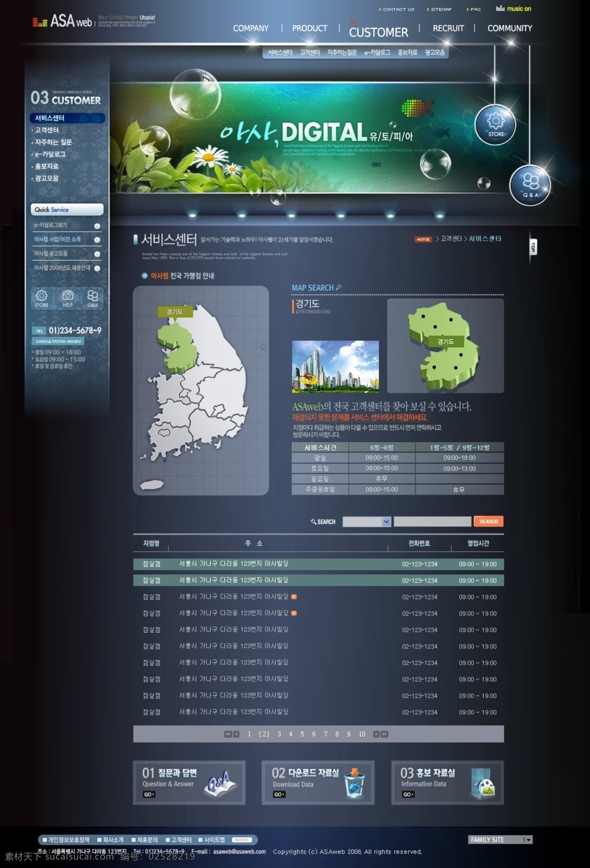Click the sidebar STORE gear icon
Screen dimensions: 590x868
pos(41,298)
